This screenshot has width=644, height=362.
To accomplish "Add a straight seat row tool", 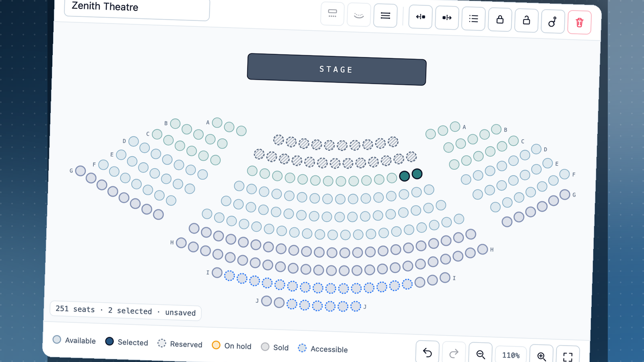I will click(332, 14).
